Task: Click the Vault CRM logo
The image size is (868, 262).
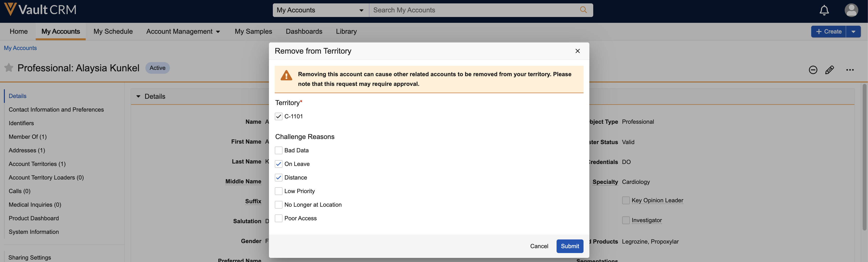Action: pyautogui.click(x=41, y=10)
